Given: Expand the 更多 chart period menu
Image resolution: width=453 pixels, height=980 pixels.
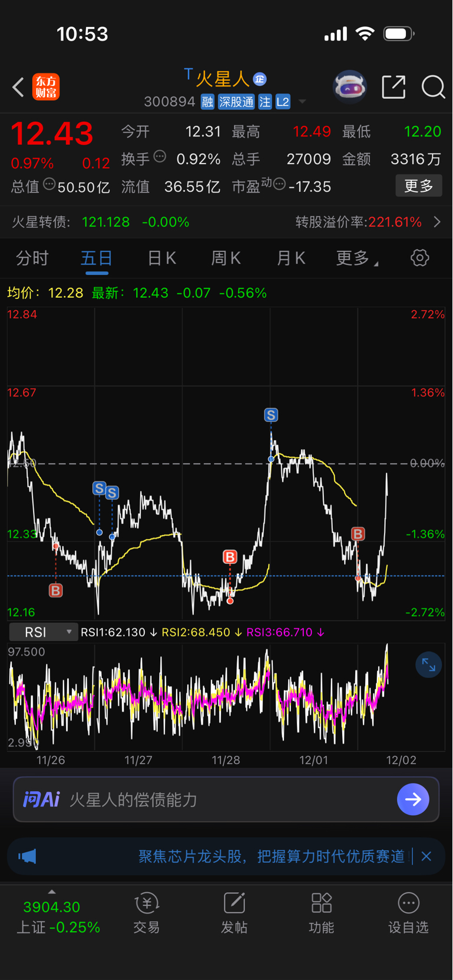Looking at the screenshot, I should tap(357, 258).
